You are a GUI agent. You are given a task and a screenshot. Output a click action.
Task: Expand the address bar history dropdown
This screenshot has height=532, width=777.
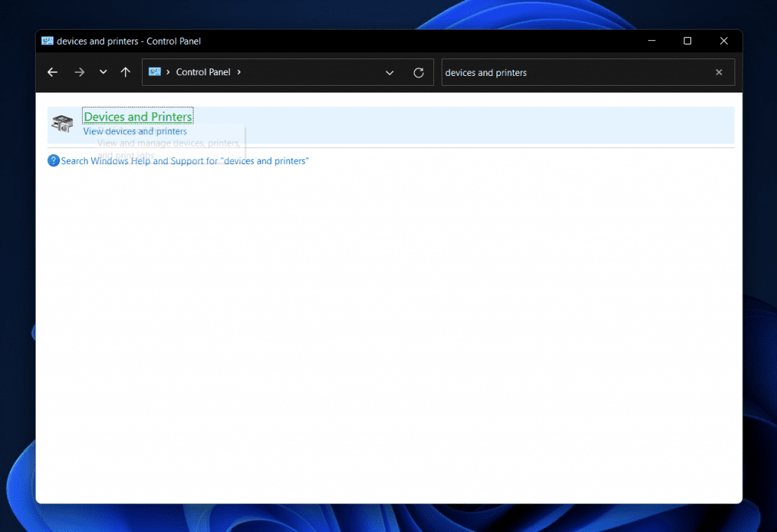pos(389,72)
